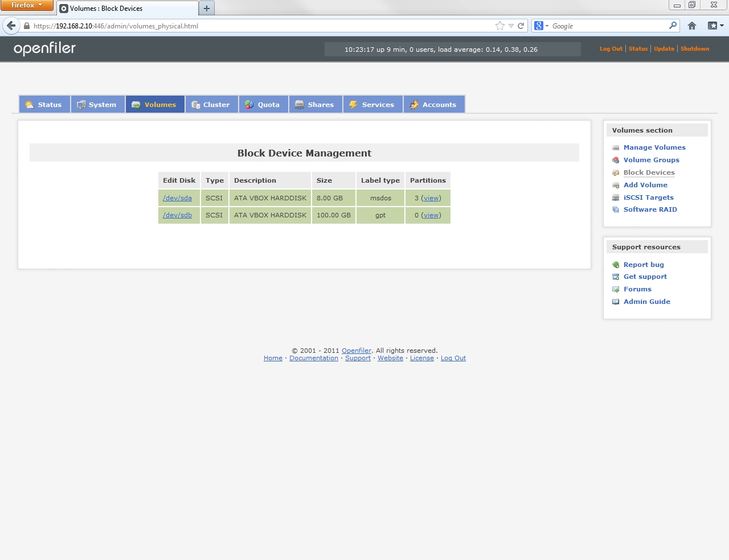Click Shutdown in the top header
This screenshot has width=729, height=560.
pyautogui.click(x=695, y=49)
